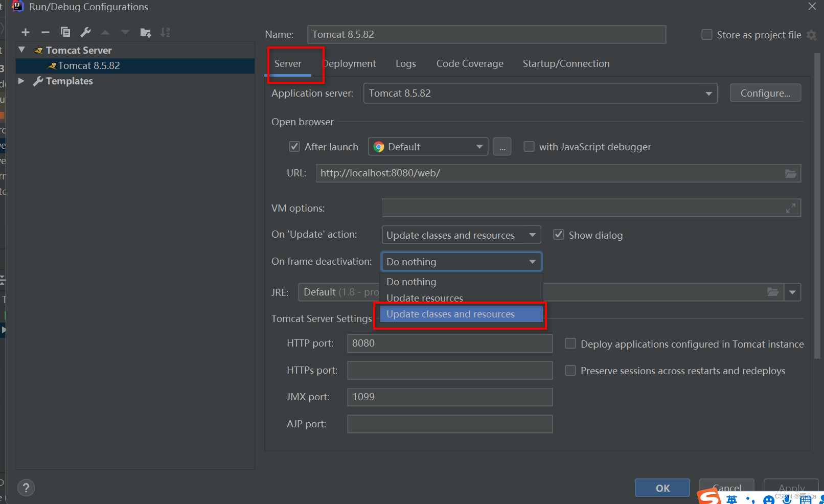This screenshot has height=504, width=824.
Task: Toggle the After launch checkbox
Action: (x=294, y=147)
